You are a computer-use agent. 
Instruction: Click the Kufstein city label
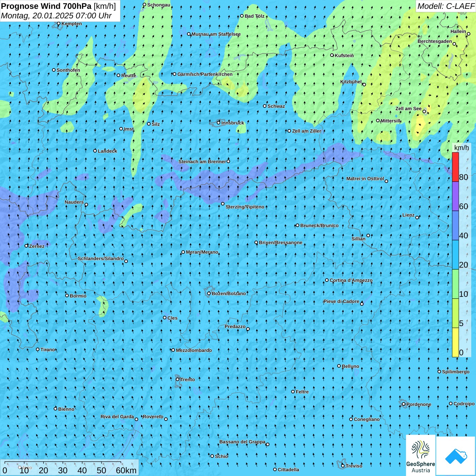point(344,55)
